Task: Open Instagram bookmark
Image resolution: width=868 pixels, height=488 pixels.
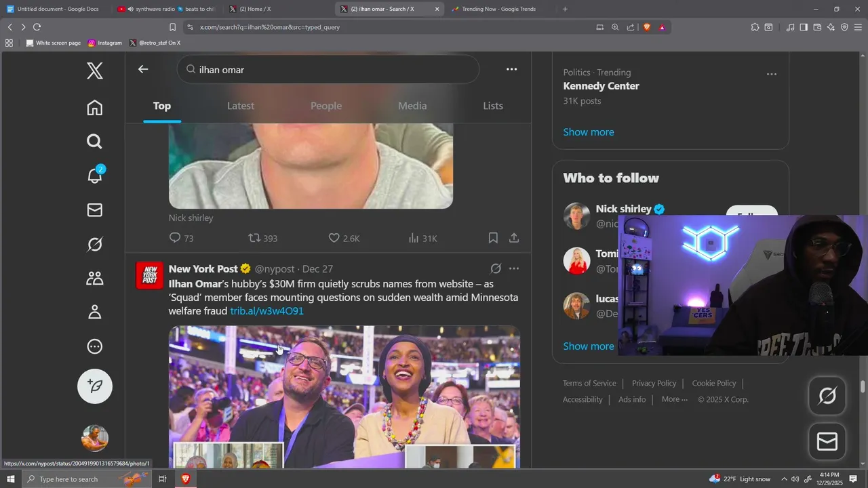Action: (105, 43)
